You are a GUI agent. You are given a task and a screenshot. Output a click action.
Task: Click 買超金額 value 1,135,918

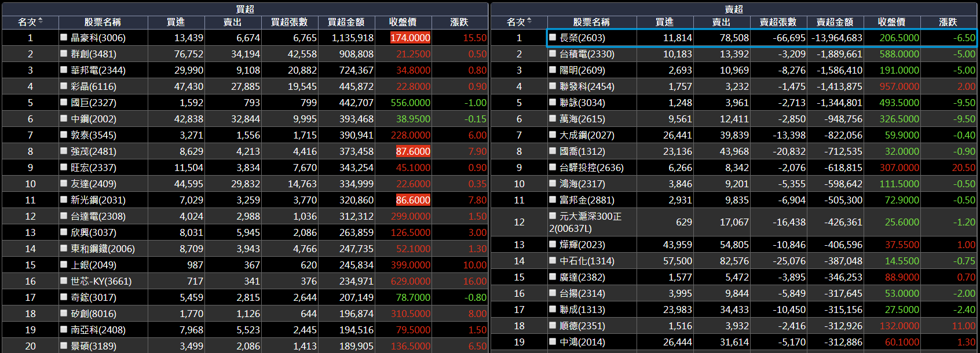(x=353, y=38)
